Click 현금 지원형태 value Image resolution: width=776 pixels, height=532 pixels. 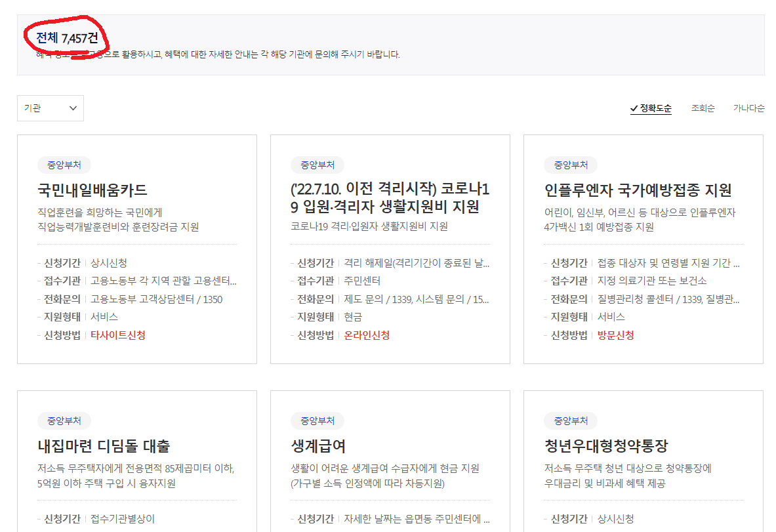click(353, 317)
